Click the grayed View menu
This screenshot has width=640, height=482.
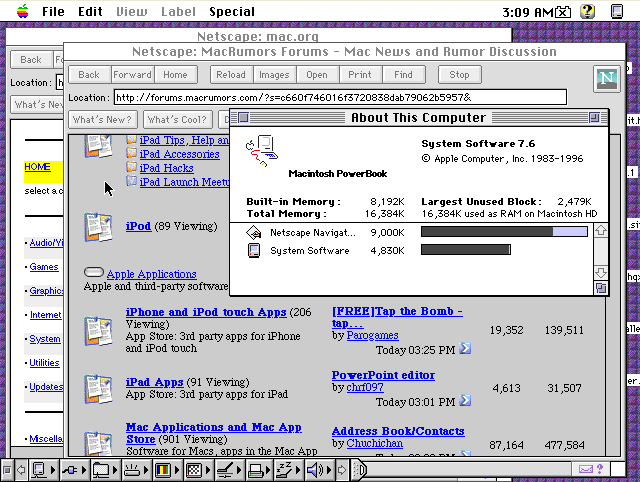[x=131, y=11]
